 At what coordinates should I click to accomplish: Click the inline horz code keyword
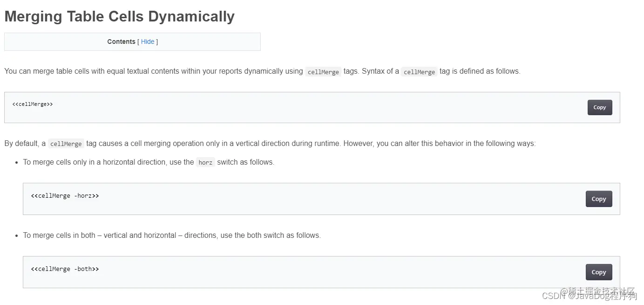(x=205, y=162)
